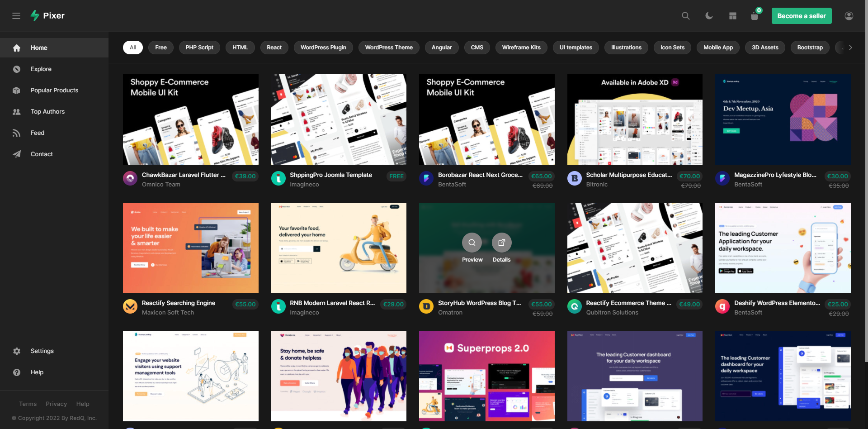868x429 pixels.
Task: Click the avatar beside ShppingPro Joomla Template
Action: (278, 178)
